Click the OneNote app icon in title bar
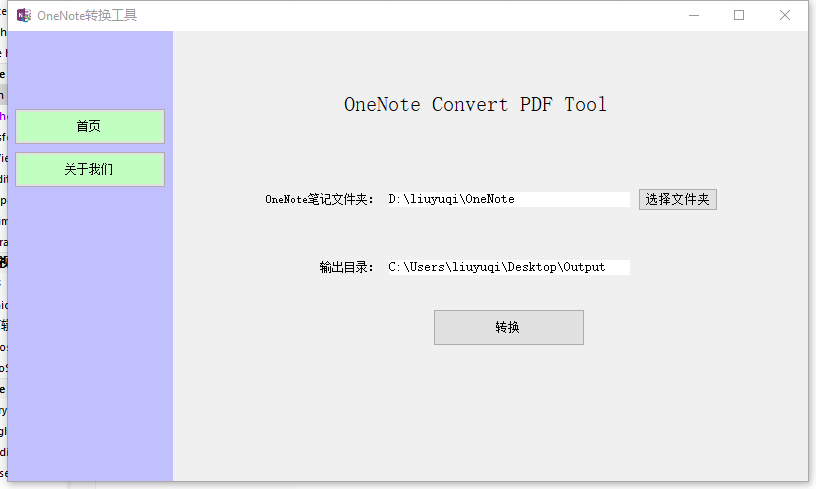The height and width of the screenshot is (489, 816). click(24, 15)
